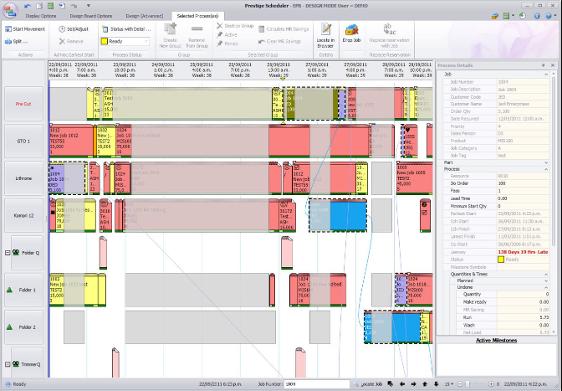Click the Active Milestones heading
Image resolution: width=562 pixels, height=391 pixels.
(x=496, y=340)
